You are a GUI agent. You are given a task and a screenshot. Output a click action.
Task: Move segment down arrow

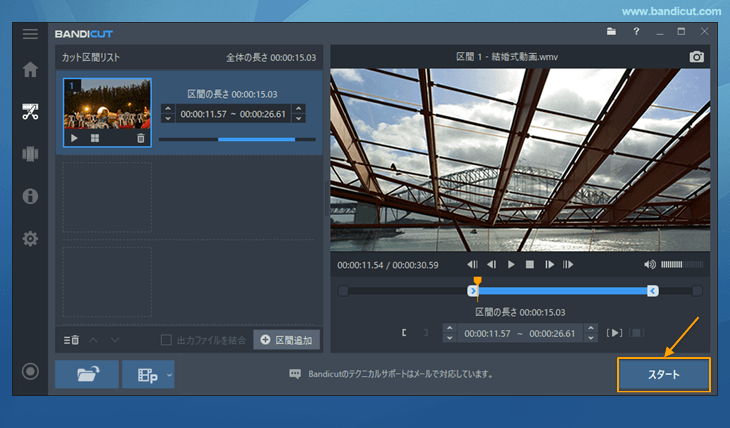[115, 340]
